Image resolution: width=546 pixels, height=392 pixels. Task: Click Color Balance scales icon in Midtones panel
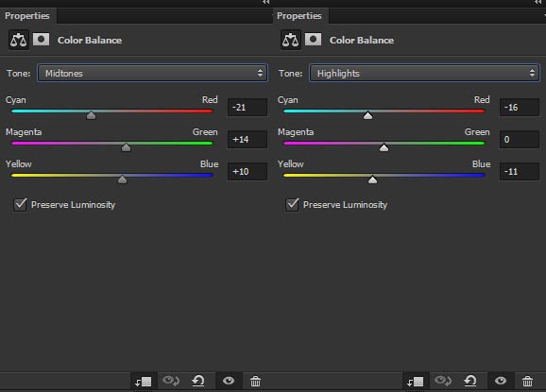[x=19, y=40]
